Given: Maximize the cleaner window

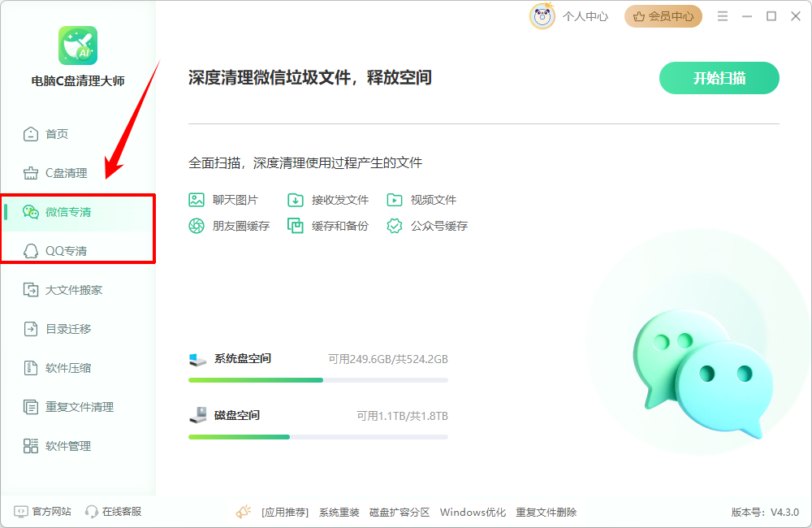Looking at the screenshot, I should (x=771, y=16).
